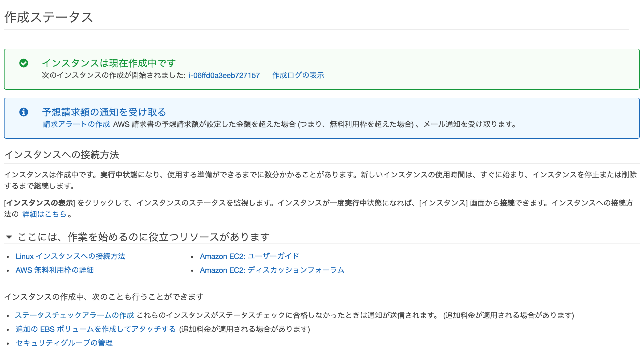644x354 pixels.
Task: Open instance ID i-06ffd0a3eeb727157 link
Action: pyautogui.click(x=224, y=75)
